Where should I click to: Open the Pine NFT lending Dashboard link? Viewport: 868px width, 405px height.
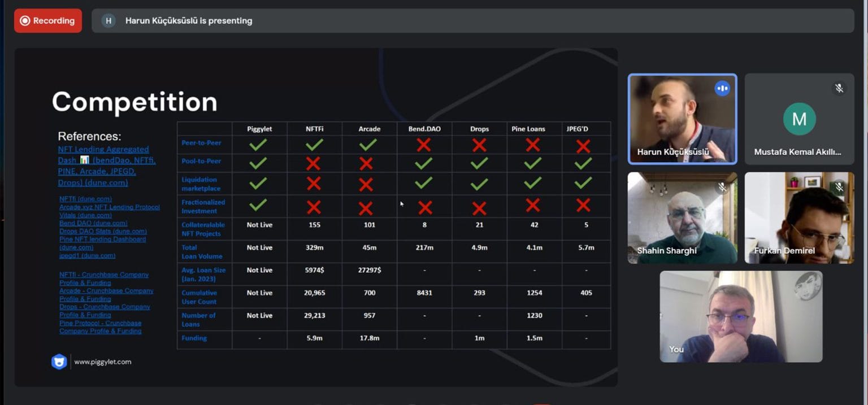[102, 239]
